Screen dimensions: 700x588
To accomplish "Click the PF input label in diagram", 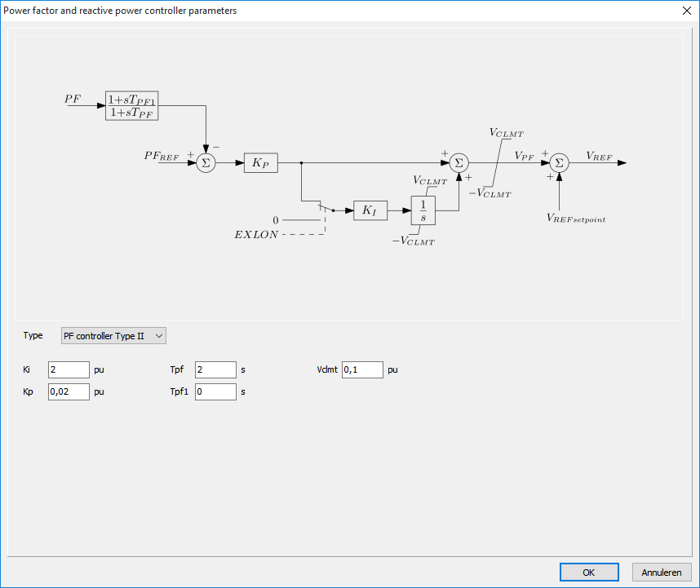I will 73,99.
